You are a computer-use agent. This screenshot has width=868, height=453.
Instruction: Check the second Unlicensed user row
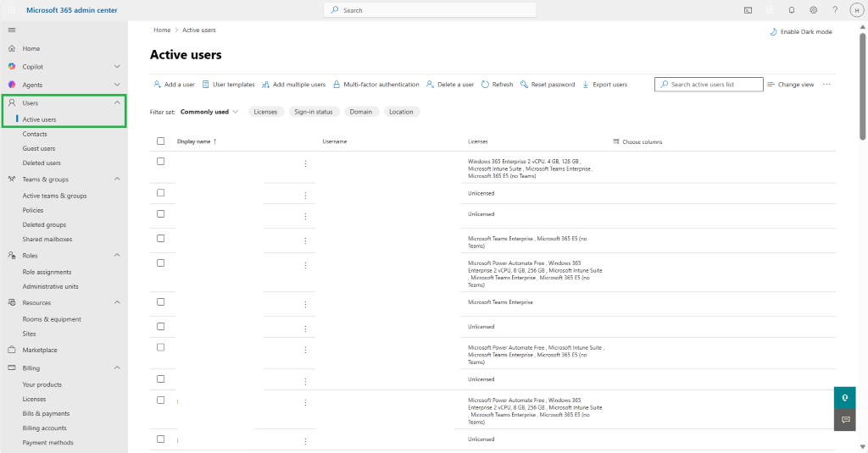coord(160,214)
